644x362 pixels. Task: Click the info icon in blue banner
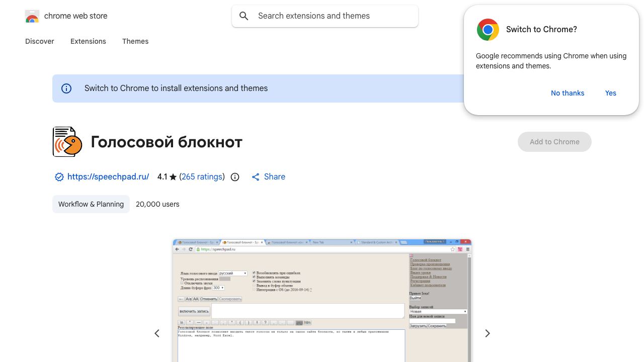click(66, 88)
